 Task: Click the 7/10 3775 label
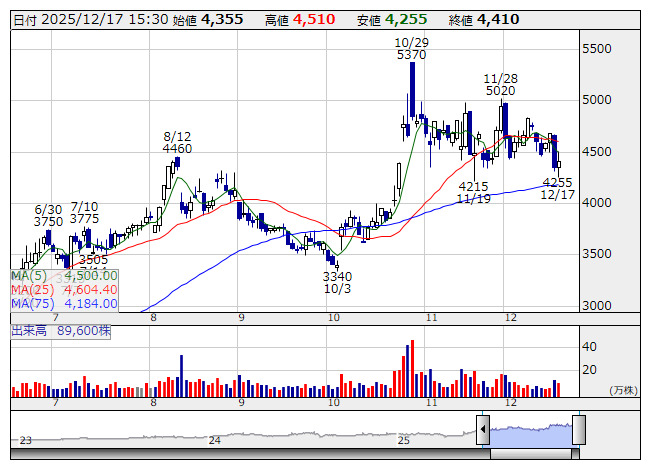click(85, 213)
